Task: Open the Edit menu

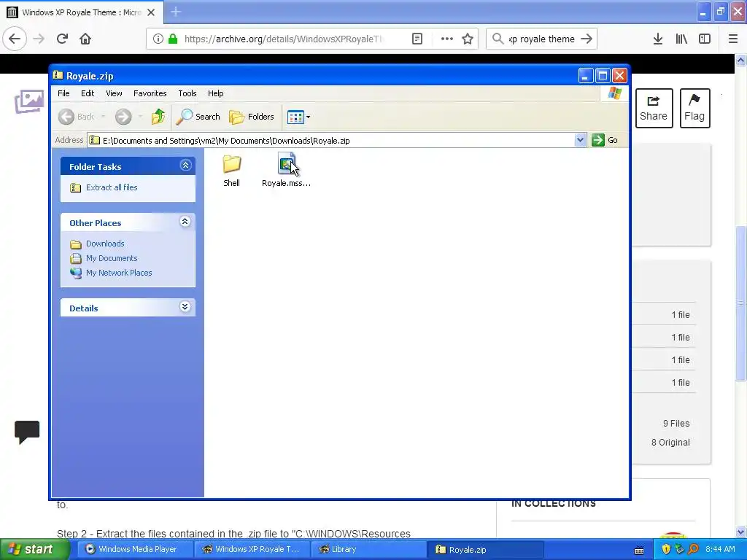Action: (x=88, y=93)
